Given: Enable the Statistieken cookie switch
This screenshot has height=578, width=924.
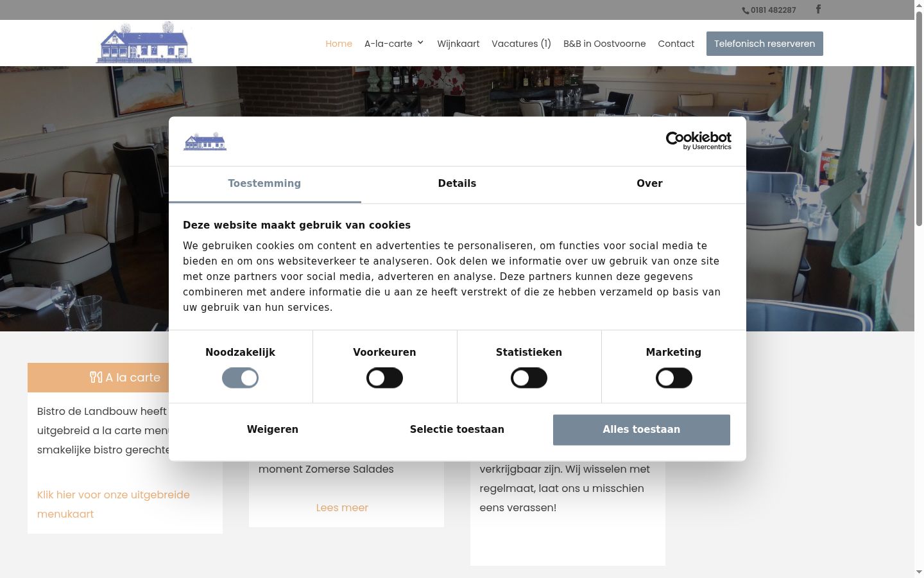Looking at the screenshot, I should pos(529,378).
